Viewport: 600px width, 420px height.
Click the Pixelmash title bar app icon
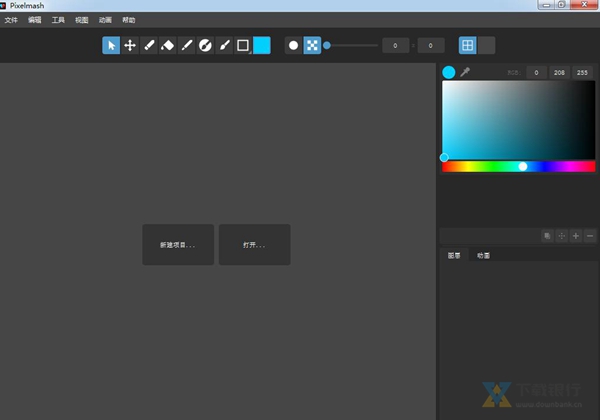[3, 5]
